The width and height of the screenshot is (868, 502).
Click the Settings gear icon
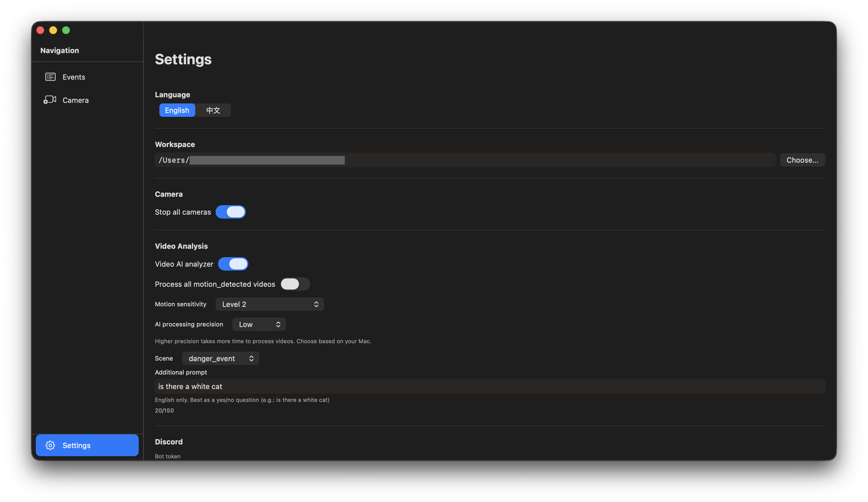point(50,445)
